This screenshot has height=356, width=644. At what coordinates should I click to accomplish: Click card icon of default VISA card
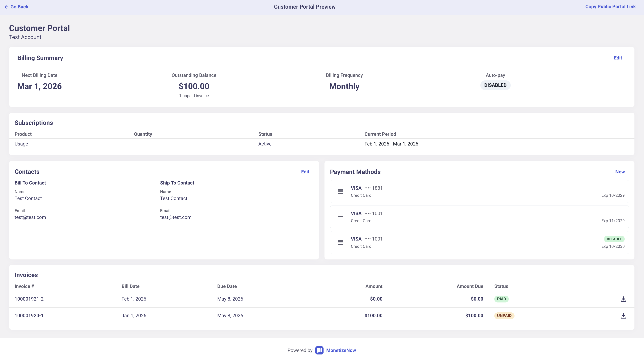tap(340, 242)
